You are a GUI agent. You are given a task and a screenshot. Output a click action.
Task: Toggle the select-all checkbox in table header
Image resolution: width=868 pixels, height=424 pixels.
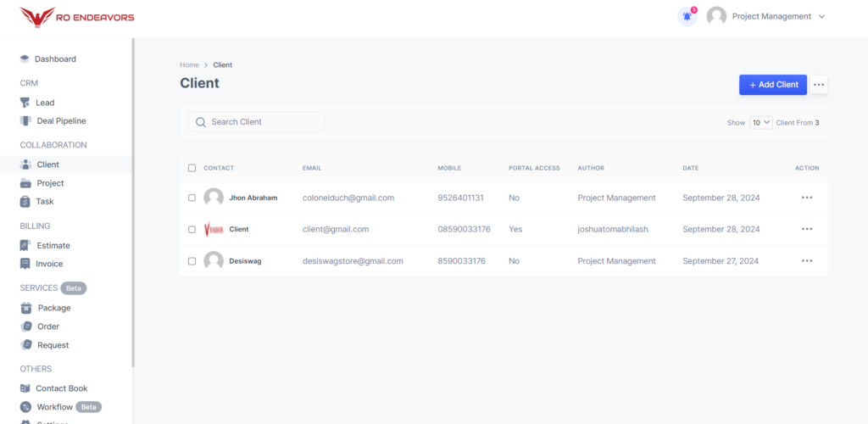click(x=192, y=168)
